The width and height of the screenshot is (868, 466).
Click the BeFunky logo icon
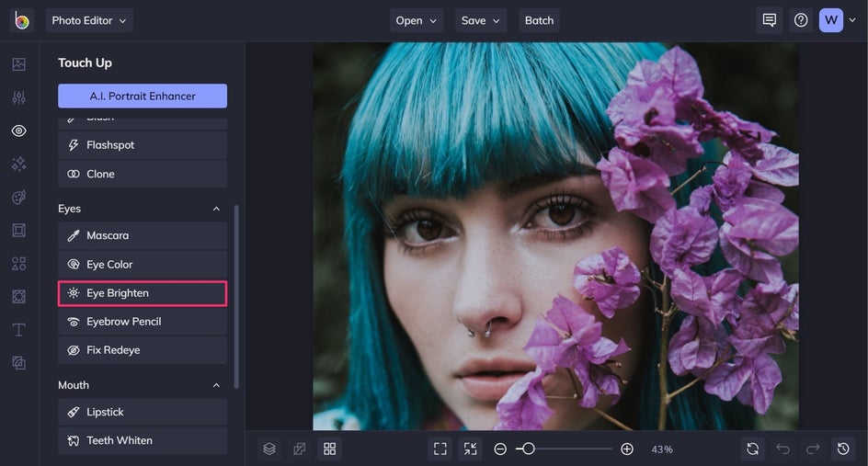click(x=21, y=20)
